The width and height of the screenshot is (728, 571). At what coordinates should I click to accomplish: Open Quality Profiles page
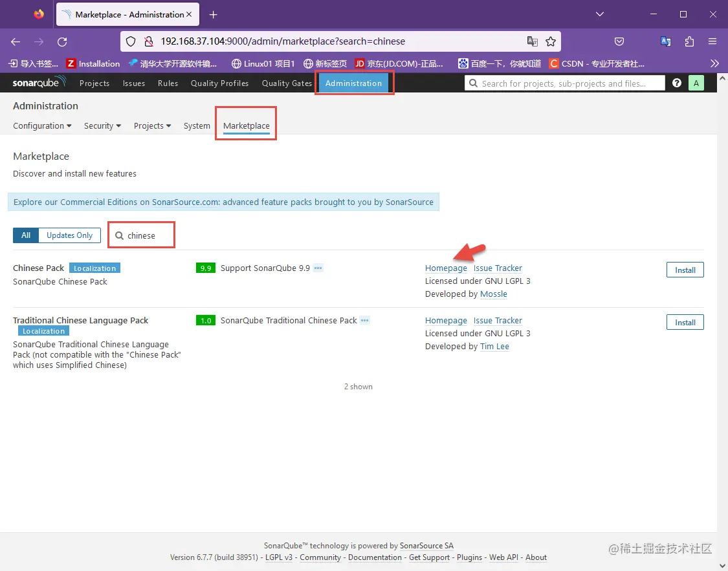[219, 83]
